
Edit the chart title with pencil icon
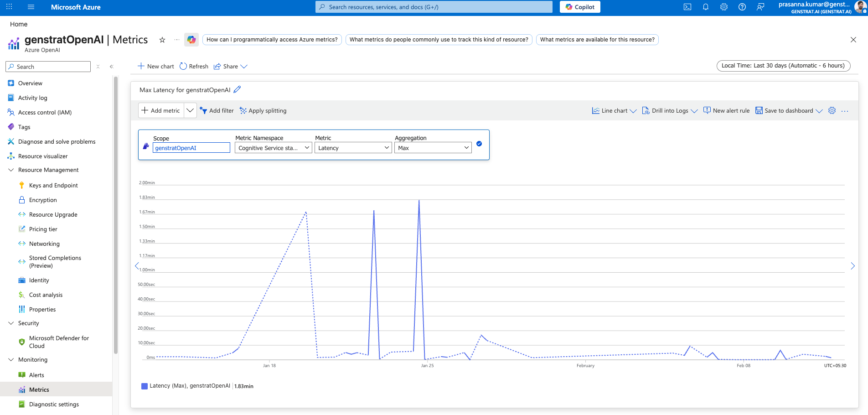(237, 89)
